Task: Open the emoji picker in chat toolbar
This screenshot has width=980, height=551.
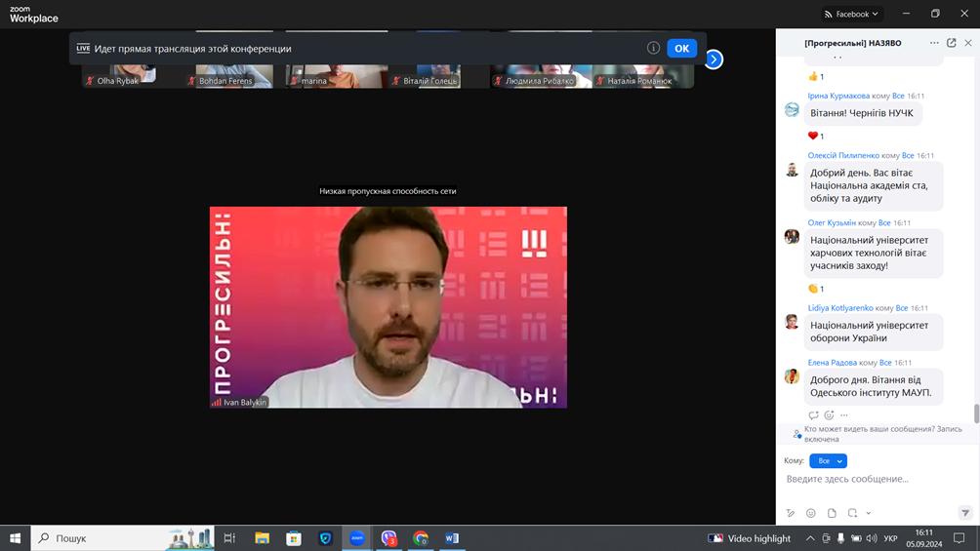Action: click(x=811, y=513)
